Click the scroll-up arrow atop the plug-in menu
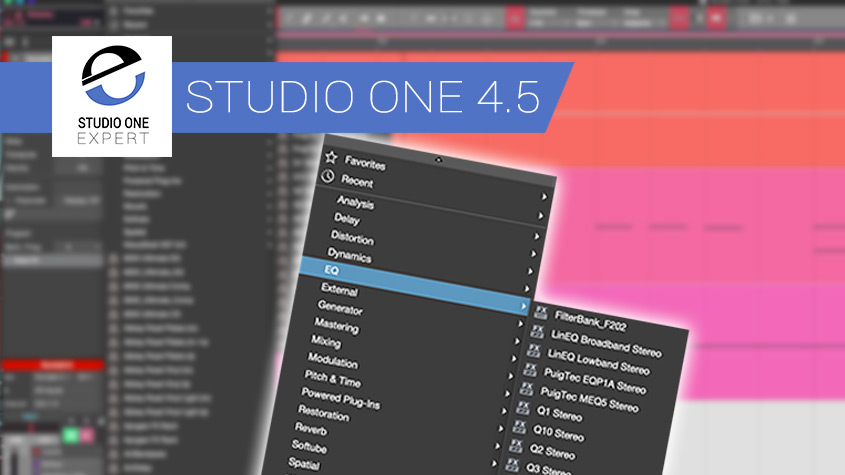This screenshot has height=475, width=845. [438, 160]
